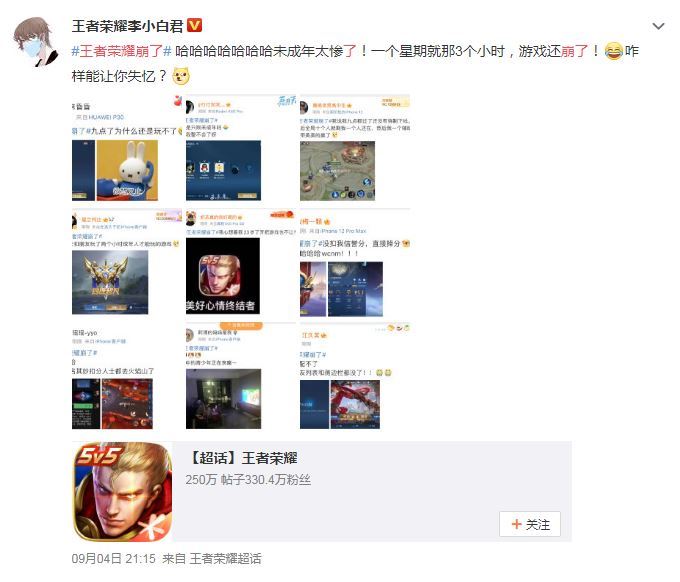Viewport: 680px width, 582px height.
Task: Open the 09月04日 21:15 timestamp
Action: coord(114,559)
